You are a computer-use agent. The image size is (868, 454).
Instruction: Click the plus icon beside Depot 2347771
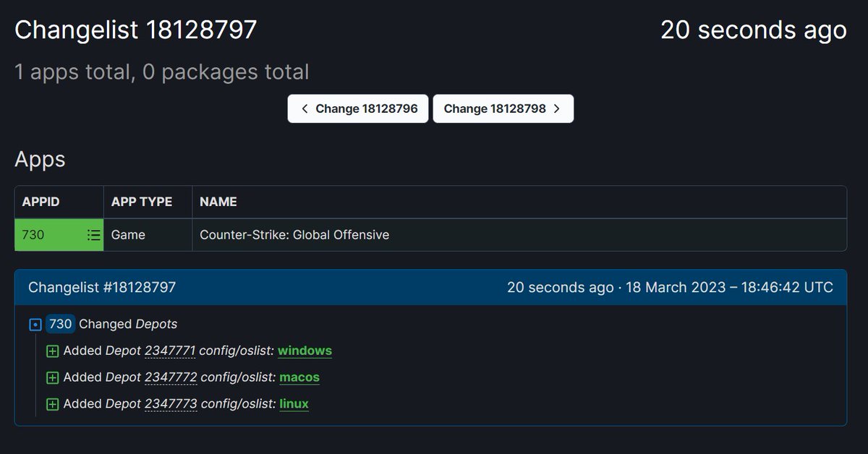coord(52,351)
